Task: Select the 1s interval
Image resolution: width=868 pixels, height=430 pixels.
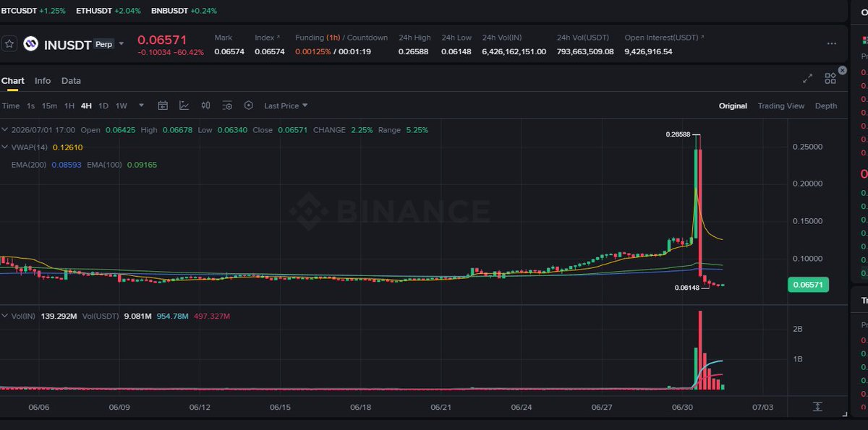Action: point(31,106)
